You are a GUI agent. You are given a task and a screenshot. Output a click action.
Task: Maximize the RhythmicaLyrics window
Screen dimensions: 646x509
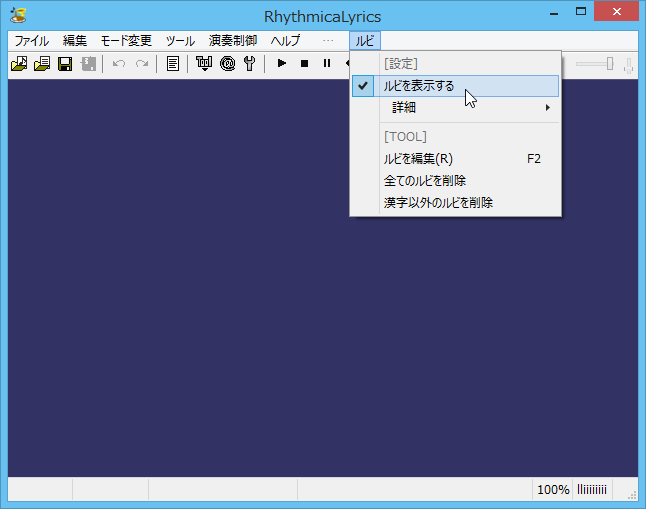pos(581,12)
